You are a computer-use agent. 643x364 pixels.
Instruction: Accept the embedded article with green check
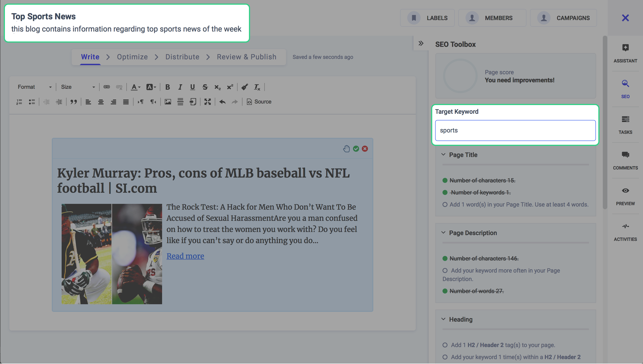tap(356, 149)
